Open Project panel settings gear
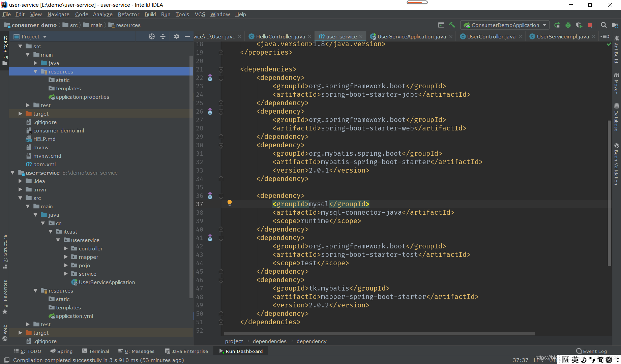 tap(176, 36)
